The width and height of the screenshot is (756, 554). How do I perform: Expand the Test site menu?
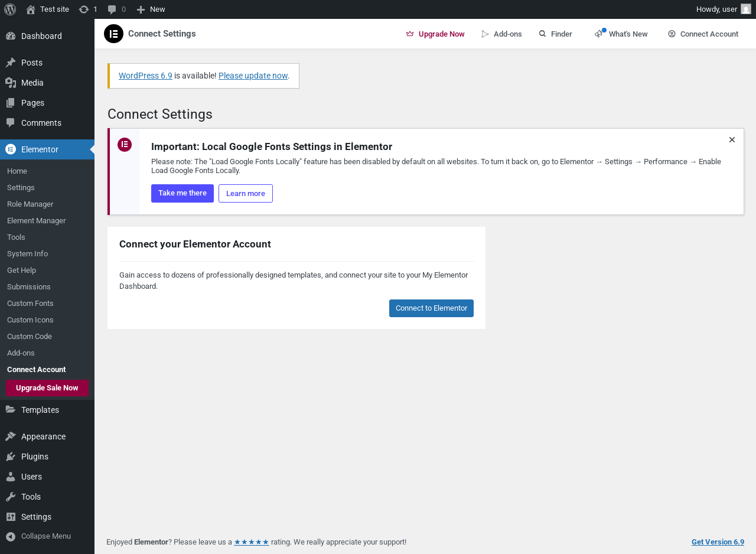(x=48, y=9)
